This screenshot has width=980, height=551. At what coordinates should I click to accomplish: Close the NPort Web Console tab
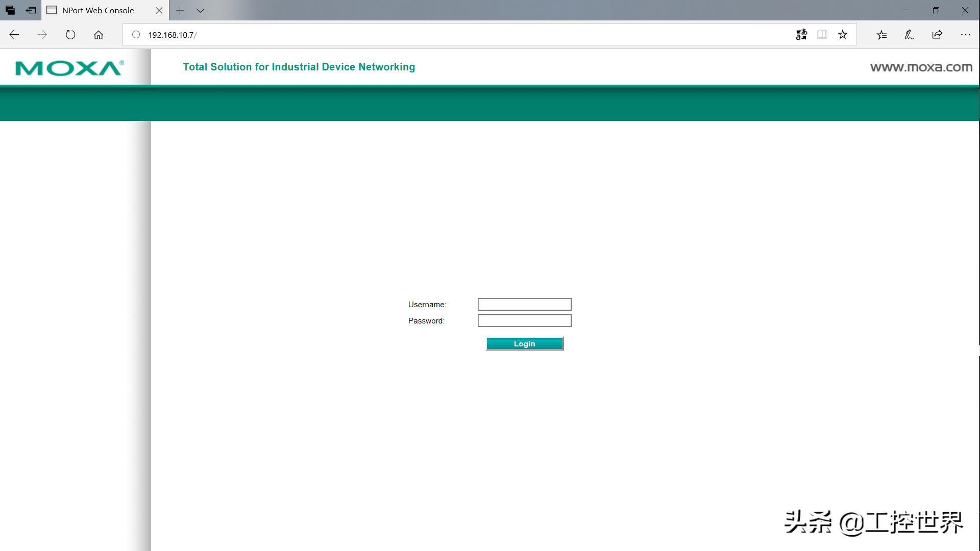click(159, 10)
